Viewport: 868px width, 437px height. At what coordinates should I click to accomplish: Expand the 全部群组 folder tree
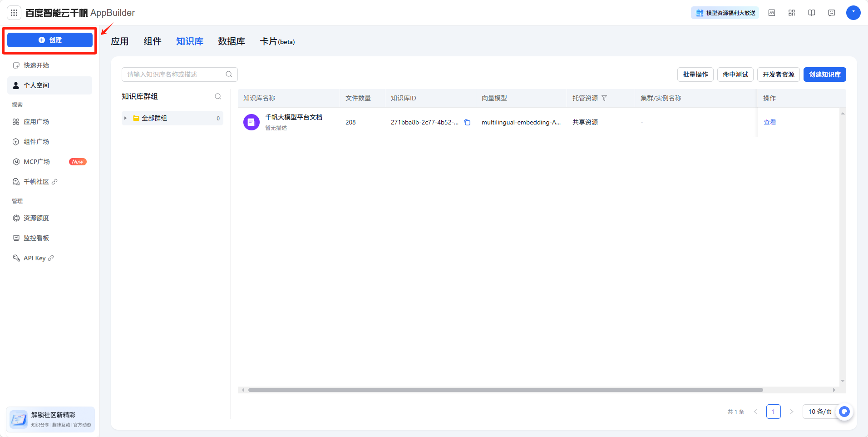[x=125, y=118]
